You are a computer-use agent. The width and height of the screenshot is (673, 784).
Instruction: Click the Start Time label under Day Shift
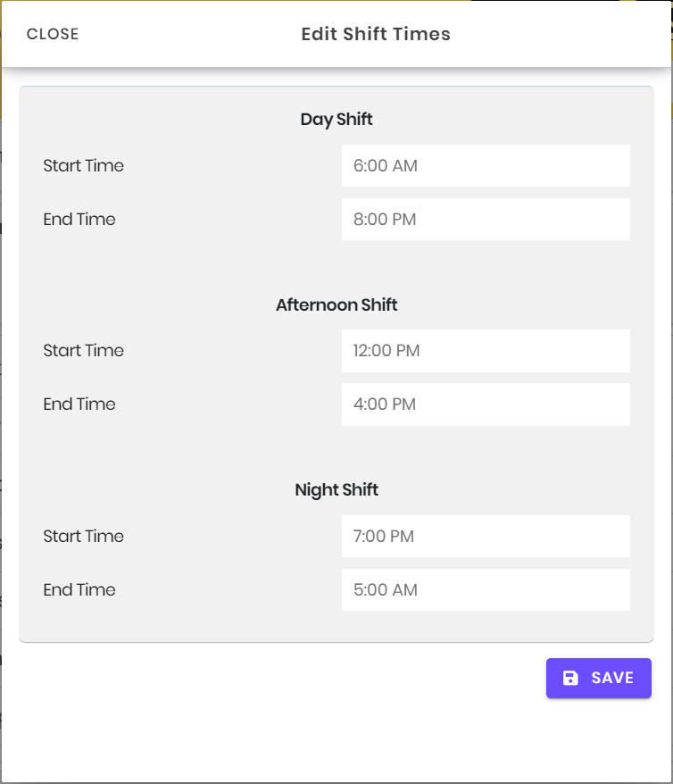pyautogui.click(x=84, y=165)
